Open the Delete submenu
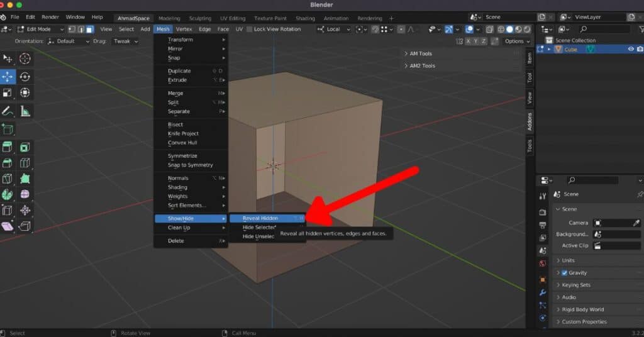Viewport: 644px width, 337px height. pyautogui.click(x=191, y=241)
